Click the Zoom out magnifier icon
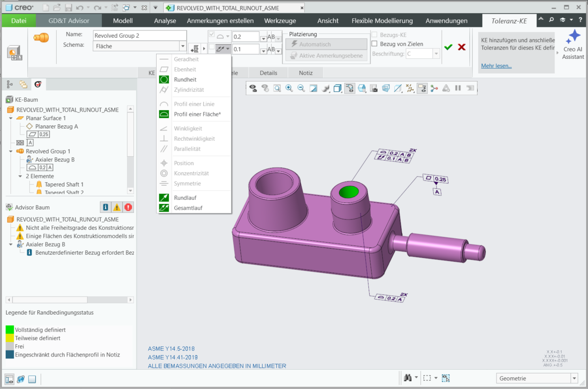588x389 pixels. tap(301, 88)
